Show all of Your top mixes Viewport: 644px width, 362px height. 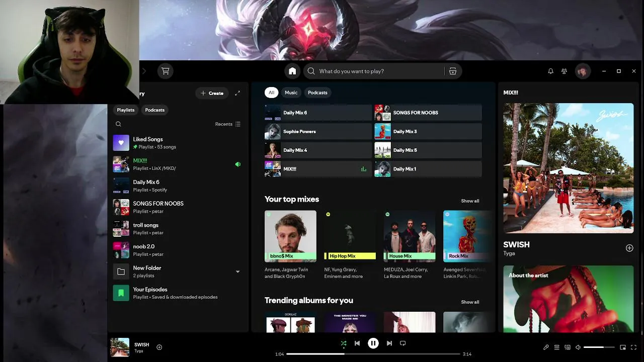tap(470, 201)
